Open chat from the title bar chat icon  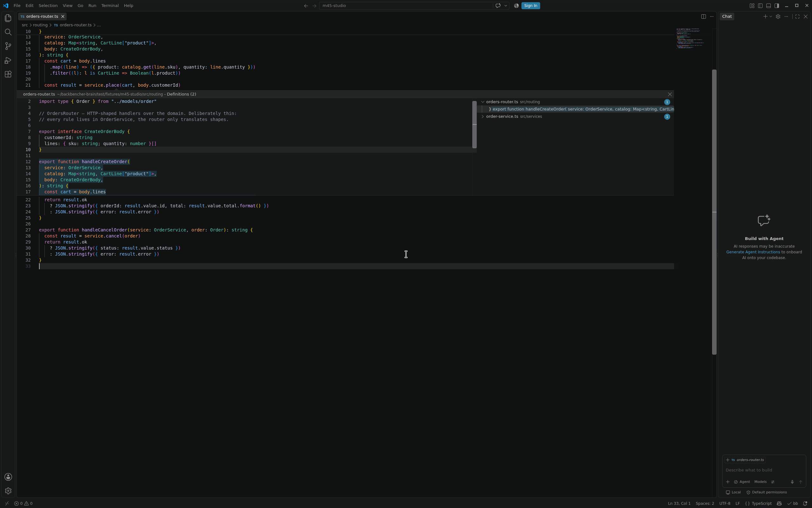pyautogui.click(x=498, y=6)
